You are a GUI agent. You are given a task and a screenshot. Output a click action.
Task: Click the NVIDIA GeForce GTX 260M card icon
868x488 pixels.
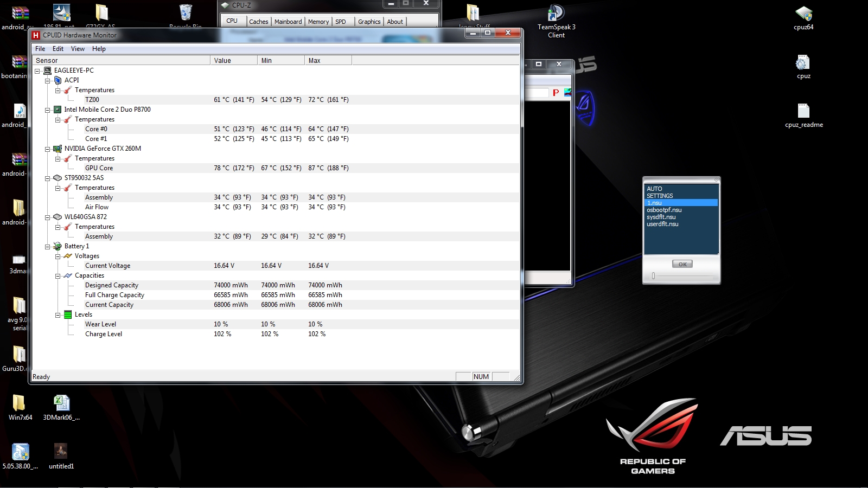58,149
